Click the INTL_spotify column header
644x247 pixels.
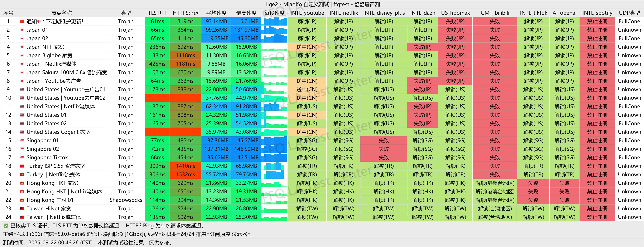coord(597,13)
